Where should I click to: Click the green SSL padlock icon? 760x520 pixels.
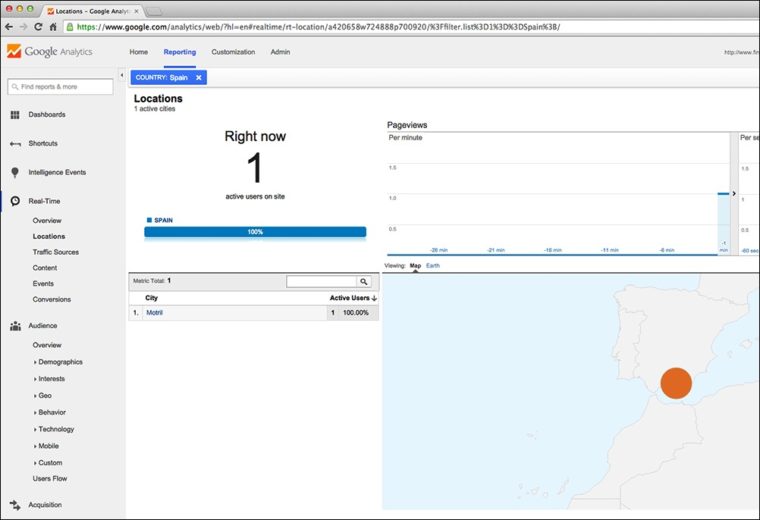click(x=70, y=27)
